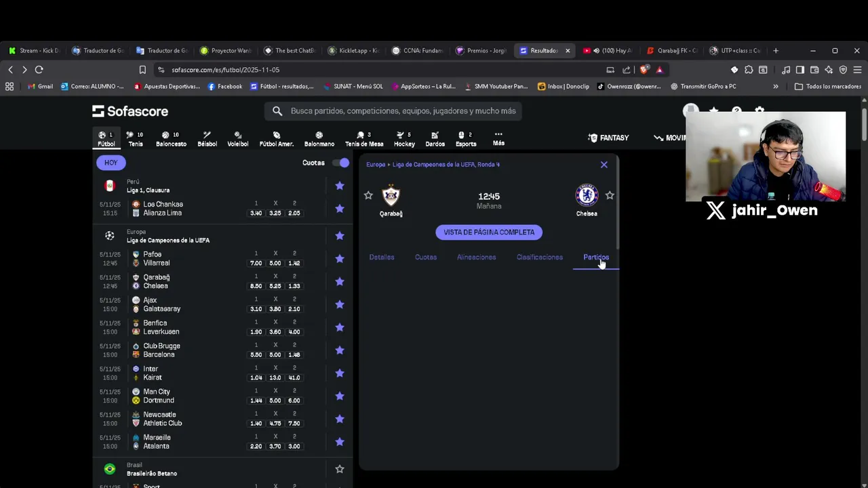The height and width of the screenshot is (488, 868).
Task: Open the music note toolbar icon
Action: coord(786,70)
